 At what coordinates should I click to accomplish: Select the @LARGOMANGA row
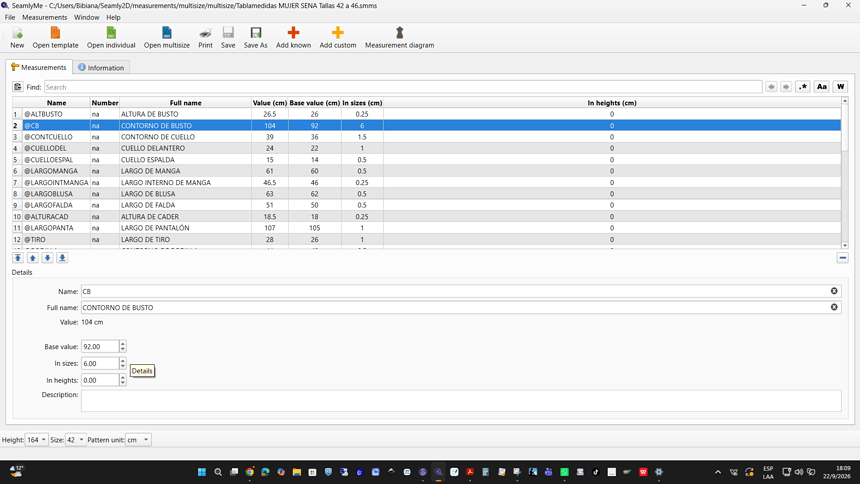426,171
